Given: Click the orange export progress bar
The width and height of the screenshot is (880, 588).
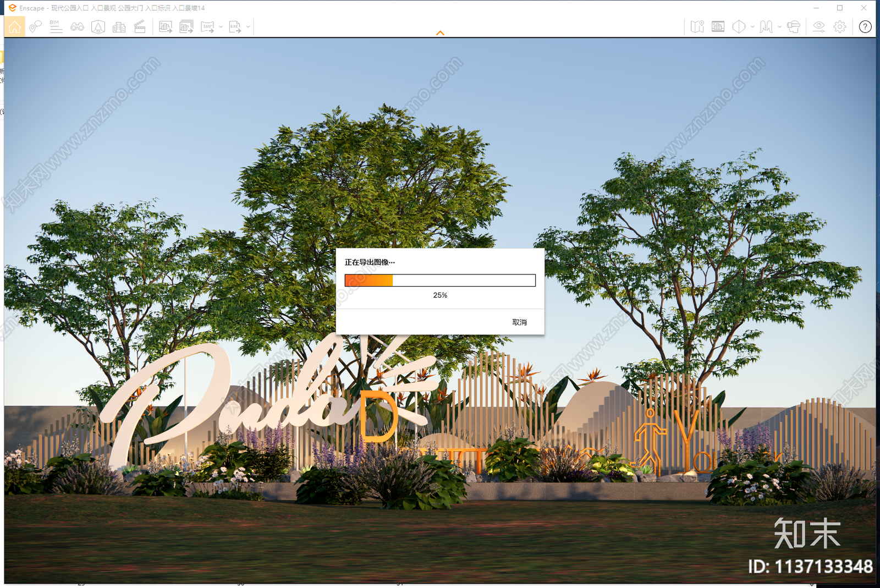Looking at the screenshot, I should click(440, 281).
